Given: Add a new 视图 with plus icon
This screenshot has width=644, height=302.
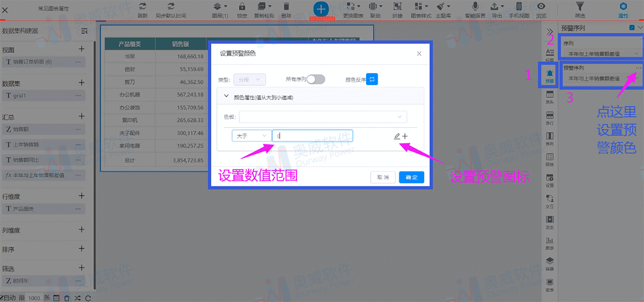Looking at the screenshot, I should tap(82, 49).
